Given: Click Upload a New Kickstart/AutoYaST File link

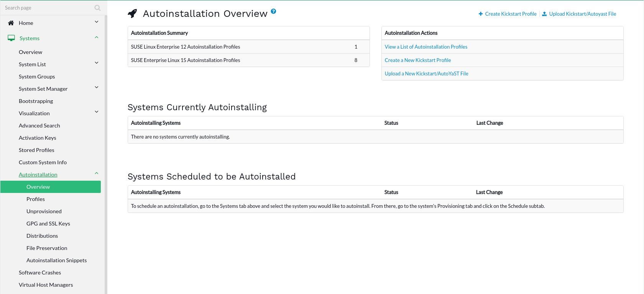Looking at the screenshot, I should click(426, 73).
